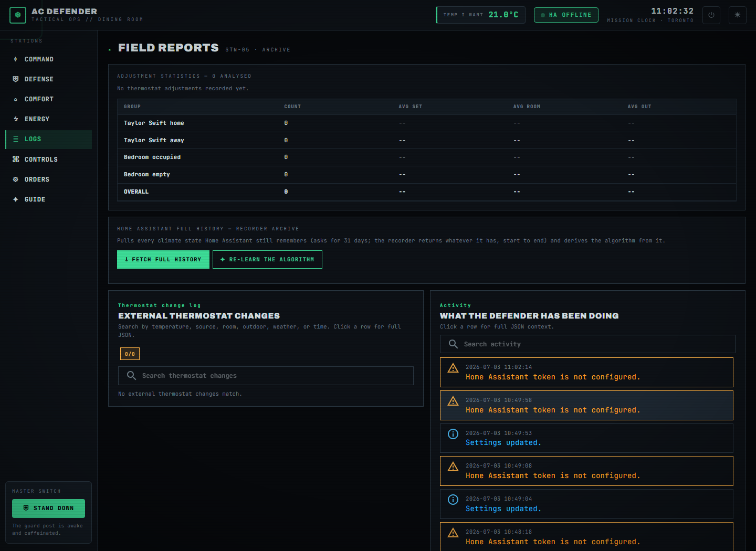Click the warning icon for the 10:49:08 entry
The width and height of the screenshot is (756, 551).
pyautogui.click(x=453, y=467)
